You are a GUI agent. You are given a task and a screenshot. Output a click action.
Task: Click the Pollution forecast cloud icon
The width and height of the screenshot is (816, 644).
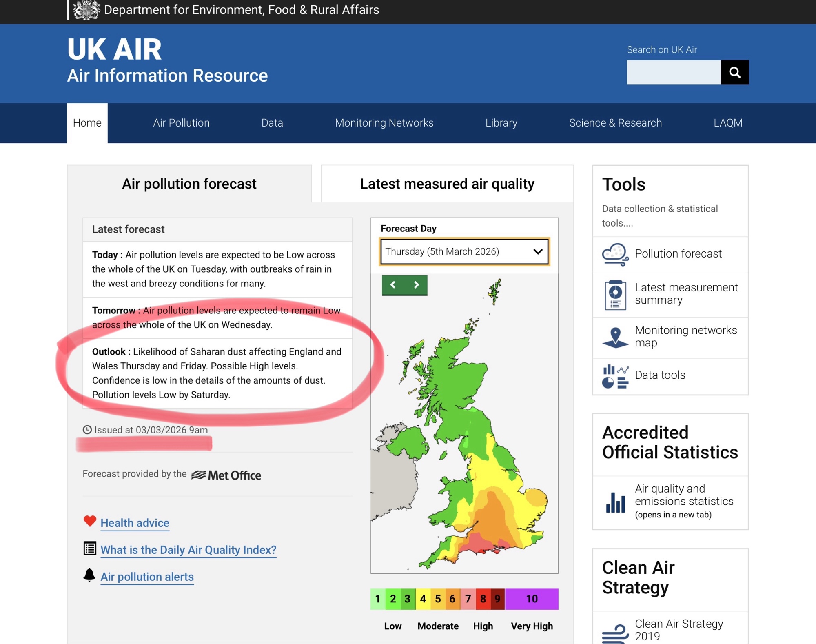pos(615,255)
